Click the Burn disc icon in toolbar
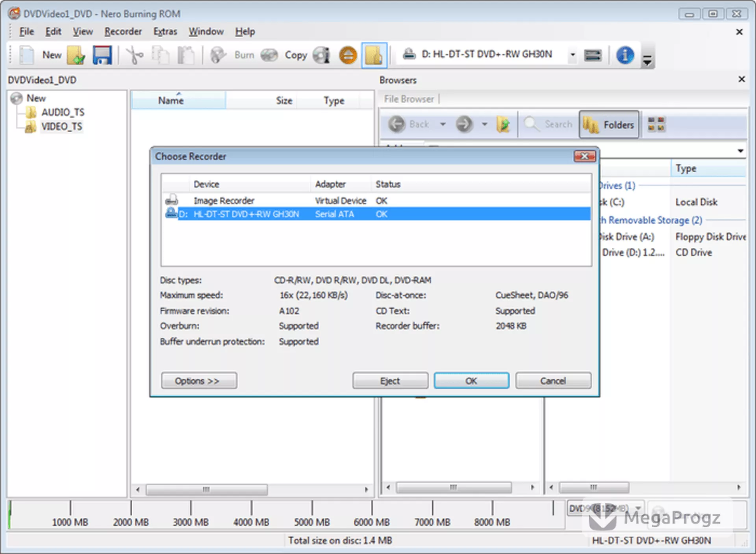The image size is (756, 554). pos(218,55)
